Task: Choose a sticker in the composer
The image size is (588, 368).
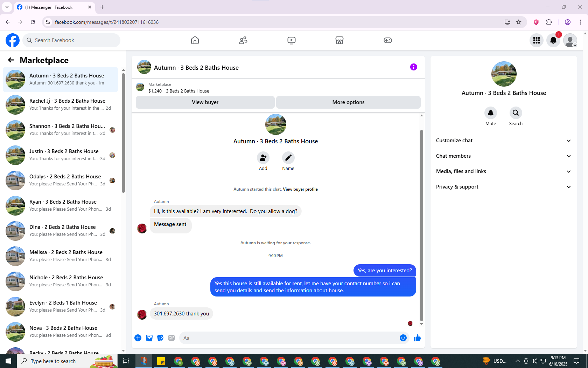Action: tap(160, 338)
